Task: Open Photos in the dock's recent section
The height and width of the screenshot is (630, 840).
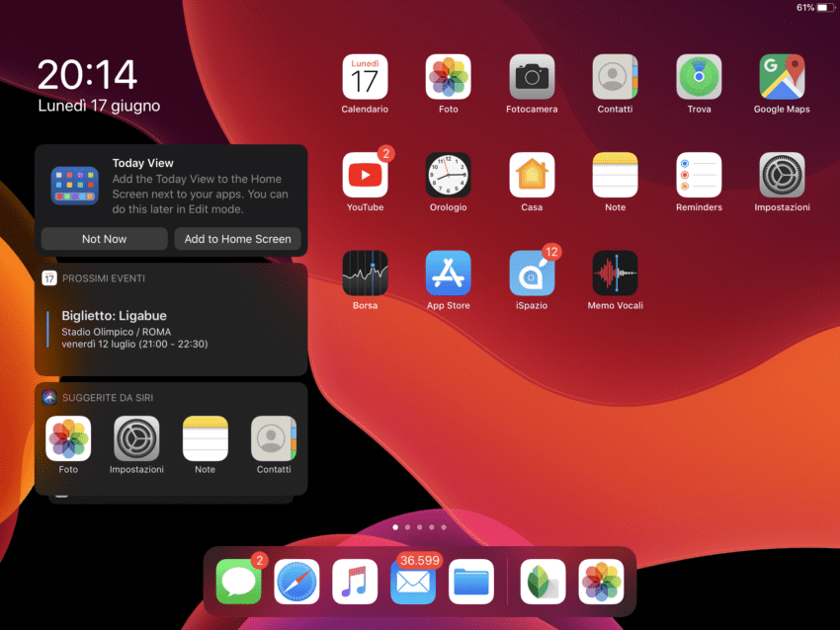Action: [x=601, y=582]
